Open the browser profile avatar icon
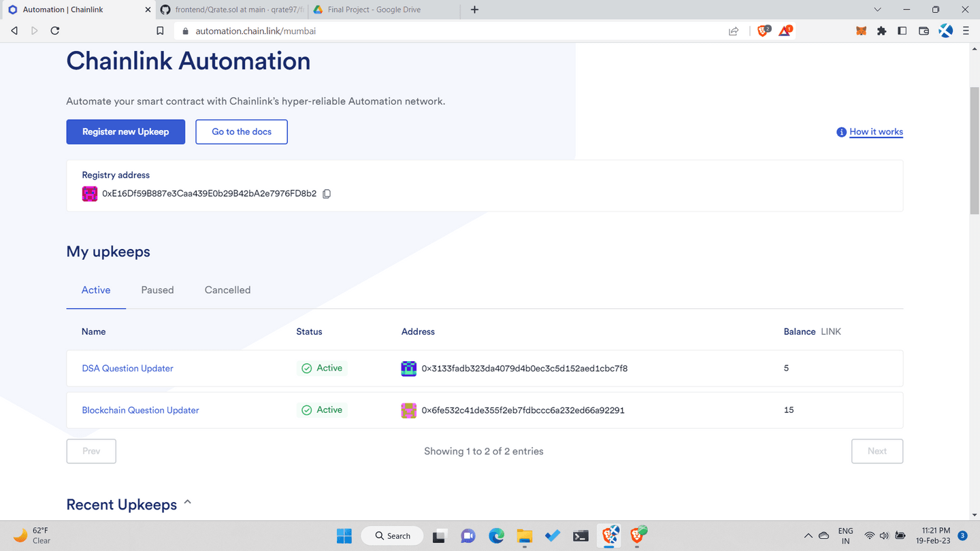Image resolution: width=980 pixels, height=551 pixels. (945, 31)
